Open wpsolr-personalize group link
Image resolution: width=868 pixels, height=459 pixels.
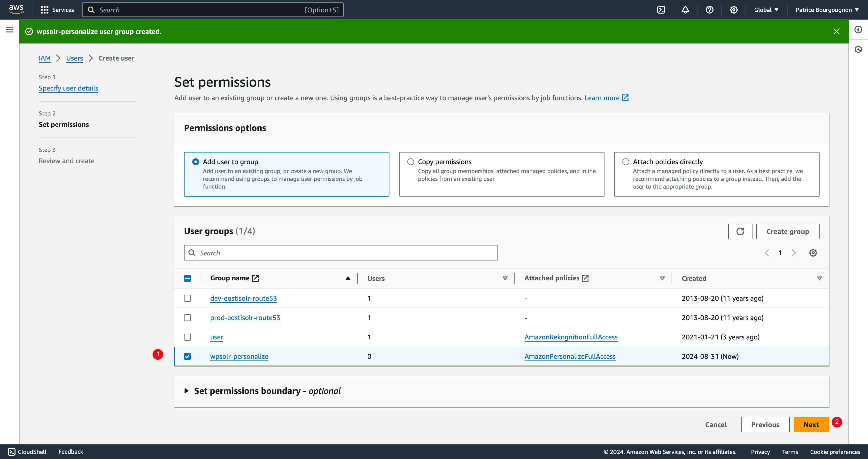point(239,356)
